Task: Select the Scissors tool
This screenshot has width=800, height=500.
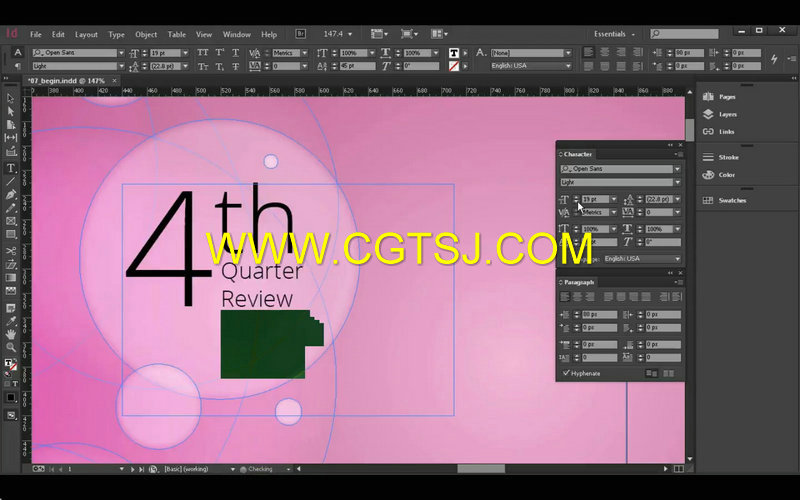Action: (x=11, y=251)
